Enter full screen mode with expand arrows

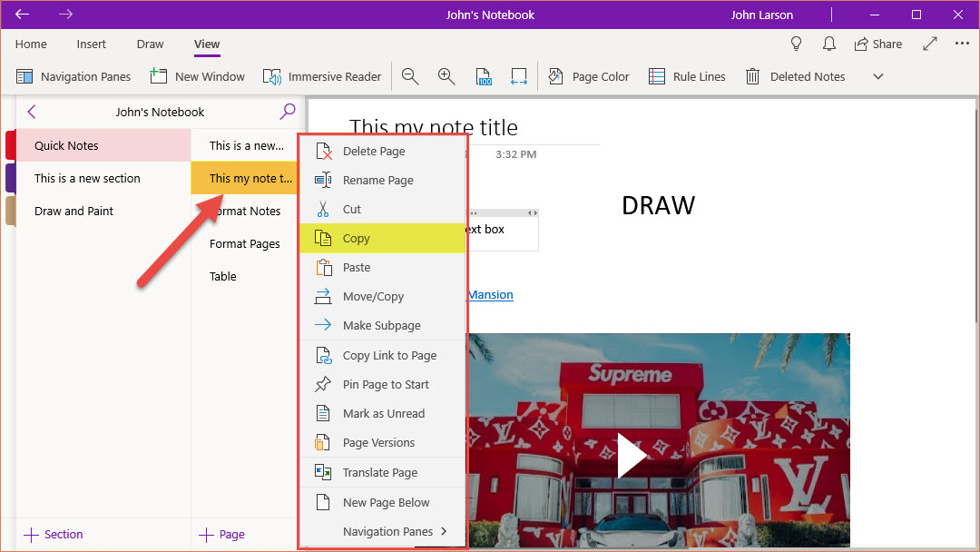930,44
